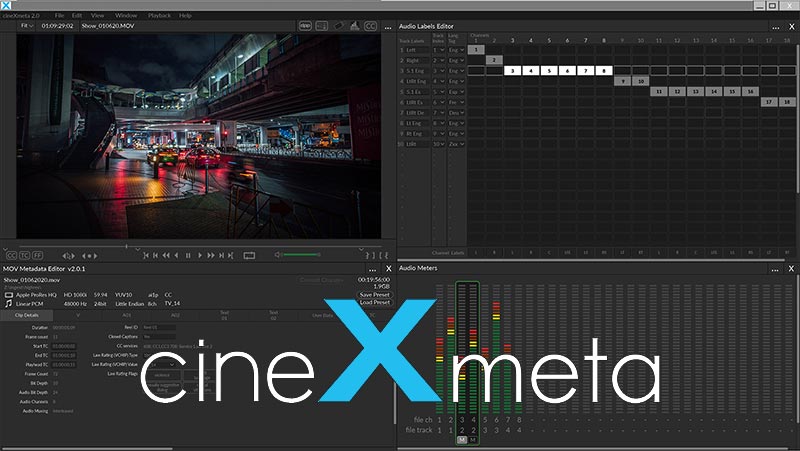Click the highlighted M mute button in Audio Meters
This screenshot has width=800, height=451.
coord(462,439)
